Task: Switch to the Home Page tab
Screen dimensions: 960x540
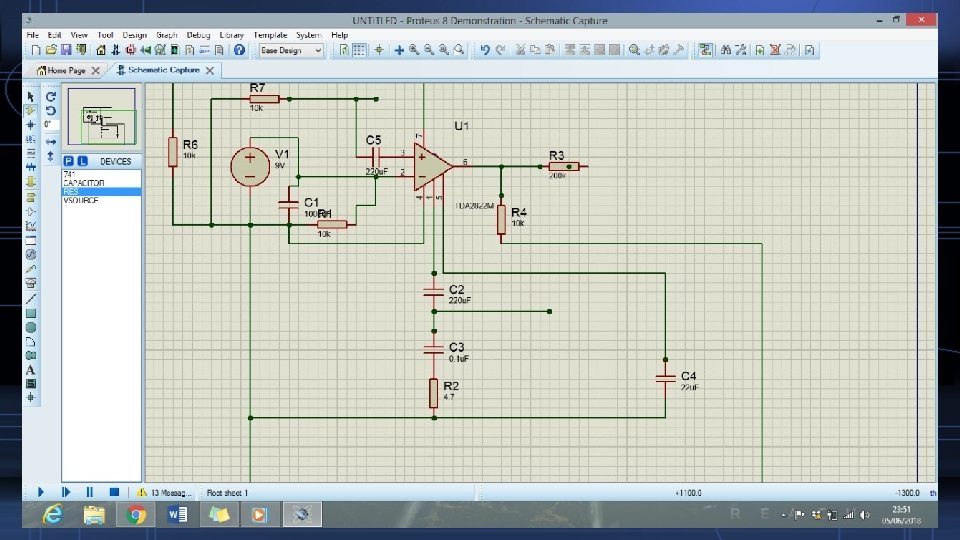Action: click(68, 70)
